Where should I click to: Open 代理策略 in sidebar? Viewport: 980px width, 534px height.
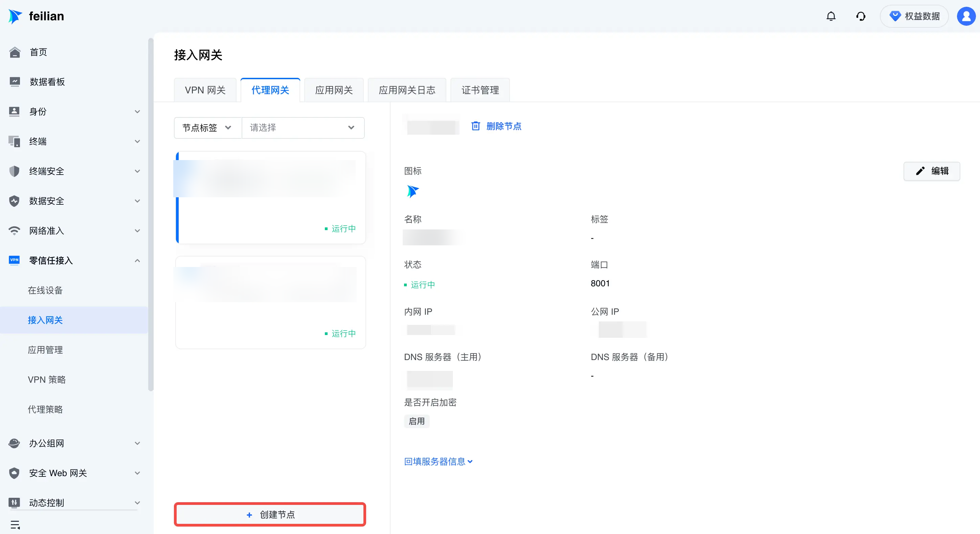[45, 409]
